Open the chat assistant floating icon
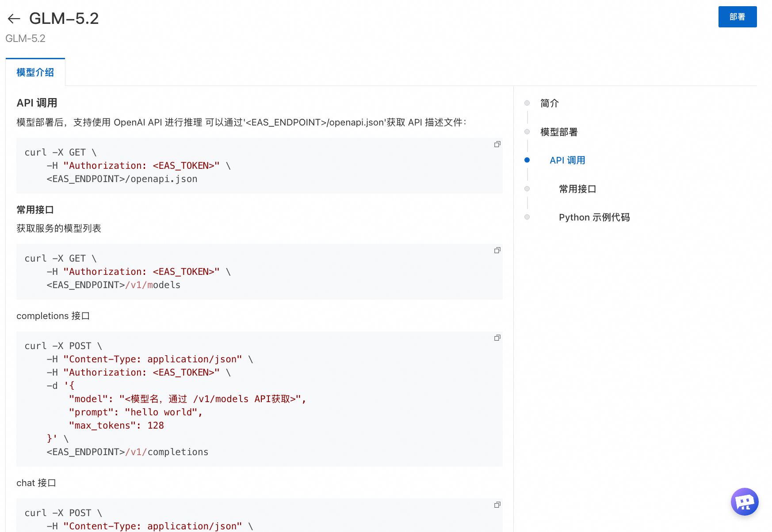The image size is (772, 532). [x=745, y=502]
